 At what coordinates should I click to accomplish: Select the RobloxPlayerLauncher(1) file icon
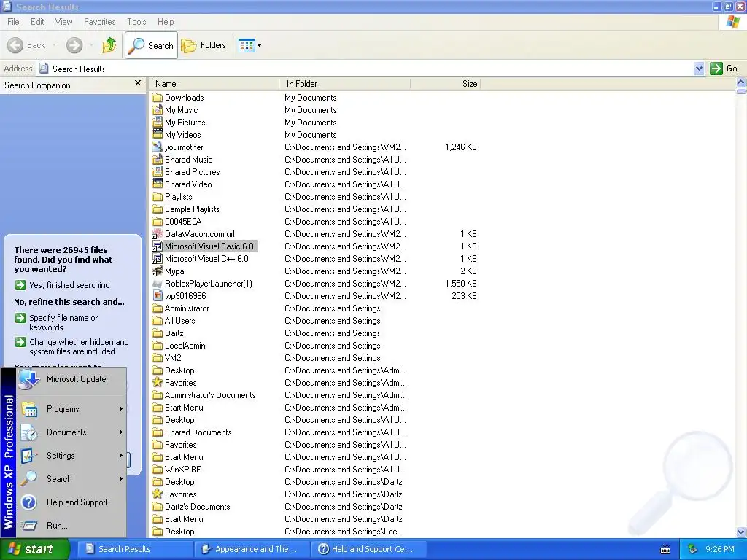pos(158,284)
